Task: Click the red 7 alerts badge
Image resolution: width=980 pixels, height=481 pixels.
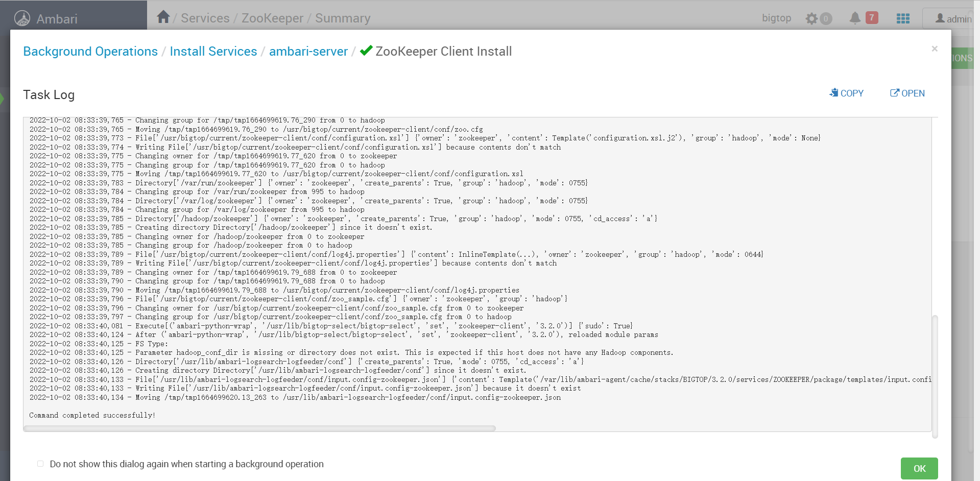Action: pyautogui.click(x=872, y=18)
